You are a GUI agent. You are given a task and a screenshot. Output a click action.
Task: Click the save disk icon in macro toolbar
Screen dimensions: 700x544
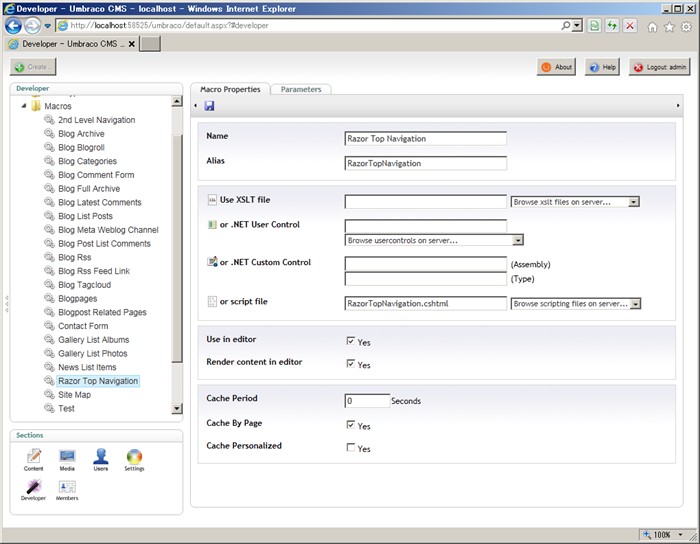coord(209,106)
